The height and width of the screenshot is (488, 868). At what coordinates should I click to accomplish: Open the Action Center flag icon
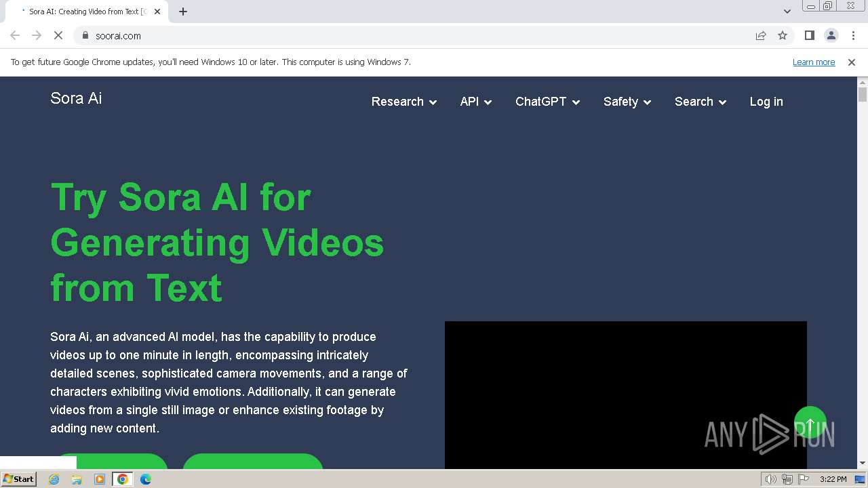click(804, 479)
